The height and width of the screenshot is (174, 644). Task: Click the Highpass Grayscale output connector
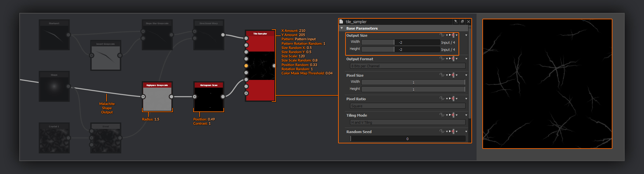[171, 97]
